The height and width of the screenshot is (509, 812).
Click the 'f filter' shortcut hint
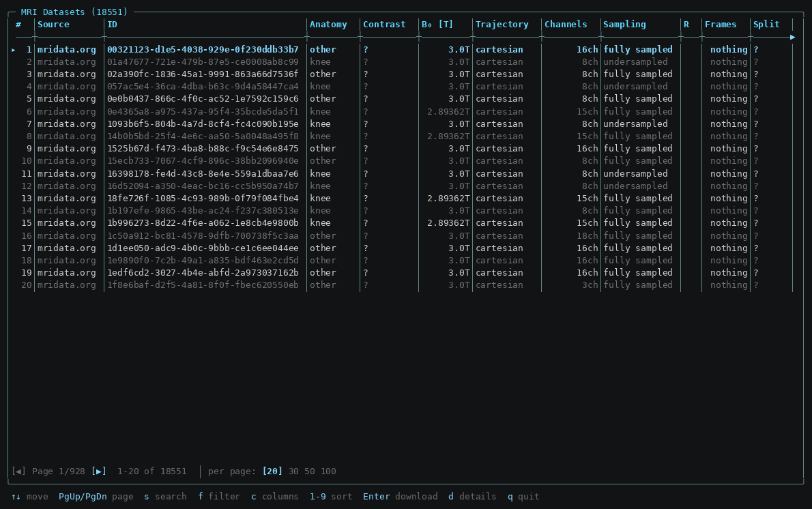pos(219,497)
